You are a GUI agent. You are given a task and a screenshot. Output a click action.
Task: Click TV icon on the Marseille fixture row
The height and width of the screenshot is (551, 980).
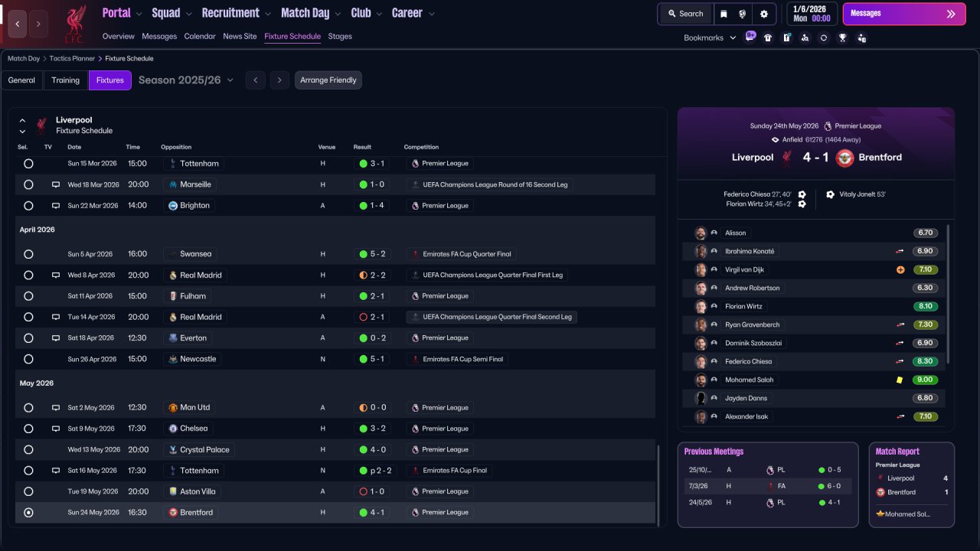coord(55,184)
